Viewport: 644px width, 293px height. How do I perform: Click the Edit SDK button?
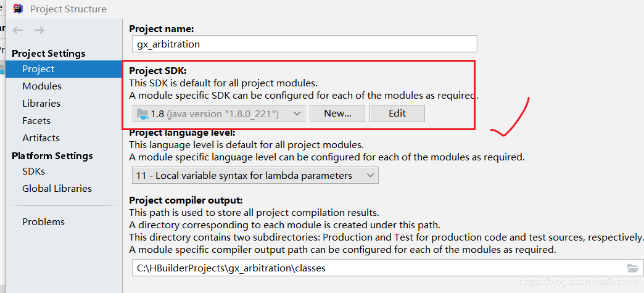397,113
